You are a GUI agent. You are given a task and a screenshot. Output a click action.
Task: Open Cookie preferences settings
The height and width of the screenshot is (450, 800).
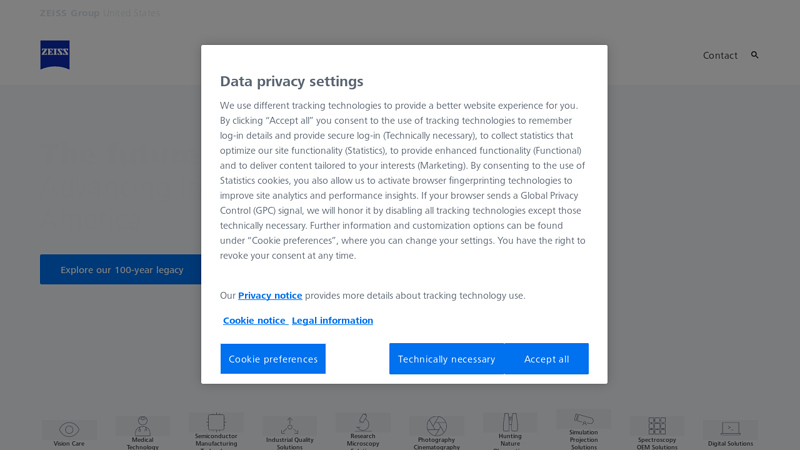[273, 359]
